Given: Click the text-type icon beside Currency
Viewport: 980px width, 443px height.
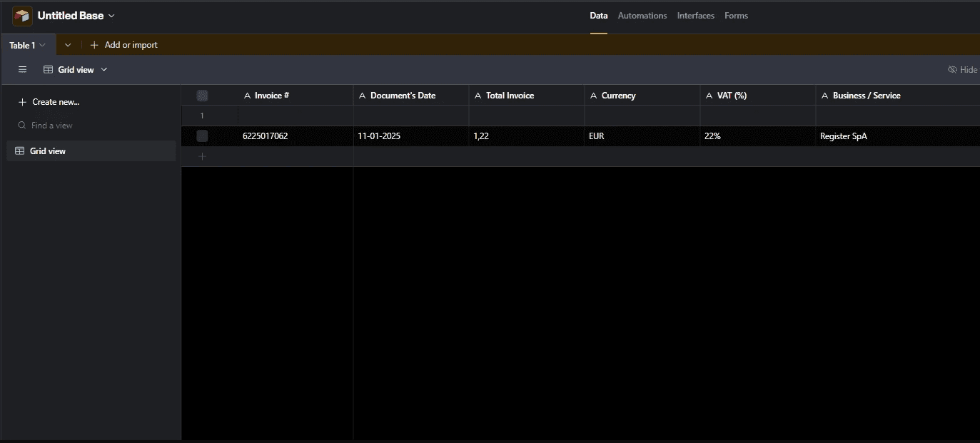Looking at the screenshot, I should coord(594,96).
